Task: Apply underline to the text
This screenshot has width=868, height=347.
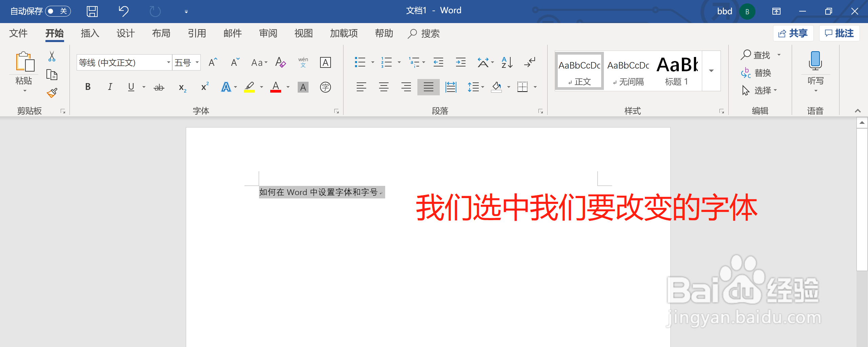Action: click(131, 87)
